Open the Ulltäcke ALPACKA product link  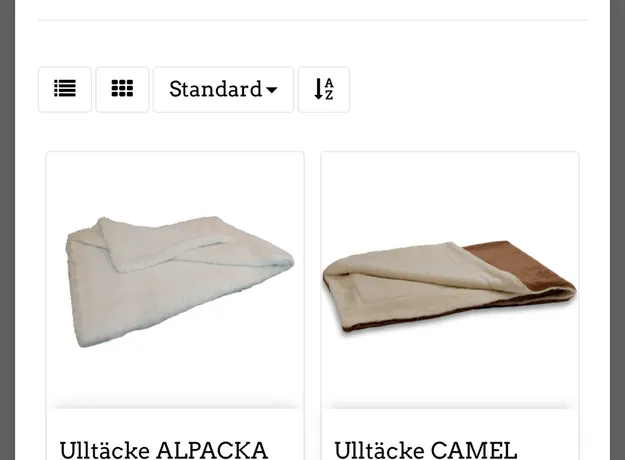coord(163,450)
